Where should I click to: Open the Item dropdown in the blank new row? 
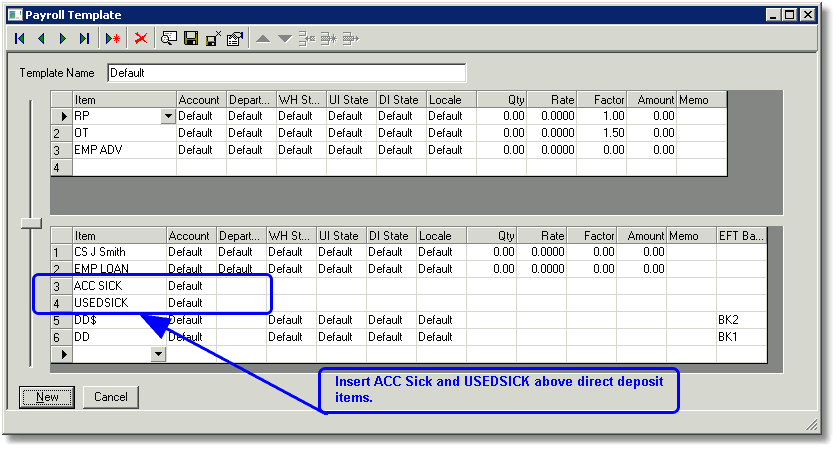pyautogui.click(x=158, y=354)
